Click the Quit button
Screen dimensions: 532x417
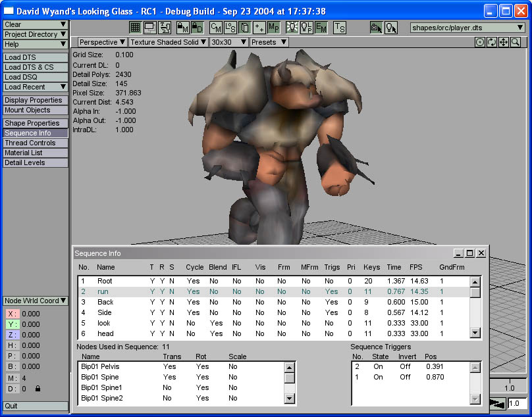click(36, 406)
